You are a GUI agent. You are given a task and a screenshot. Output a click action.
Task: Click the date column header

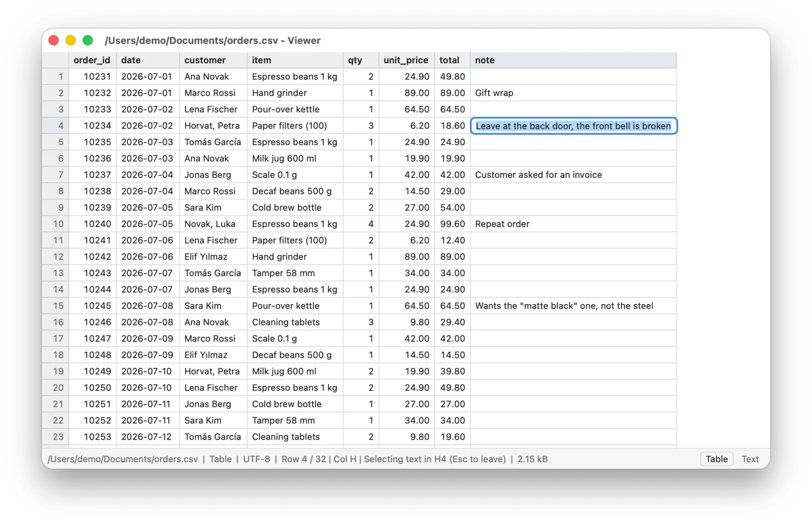(x=148, y=60)
